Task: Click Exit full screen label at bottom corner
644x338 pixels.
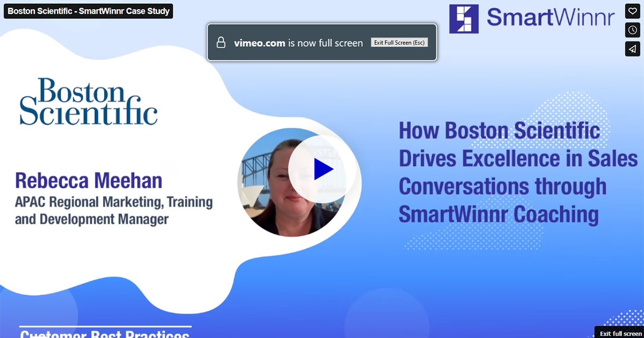Action: pyautogui.click(x=620, y=333)
